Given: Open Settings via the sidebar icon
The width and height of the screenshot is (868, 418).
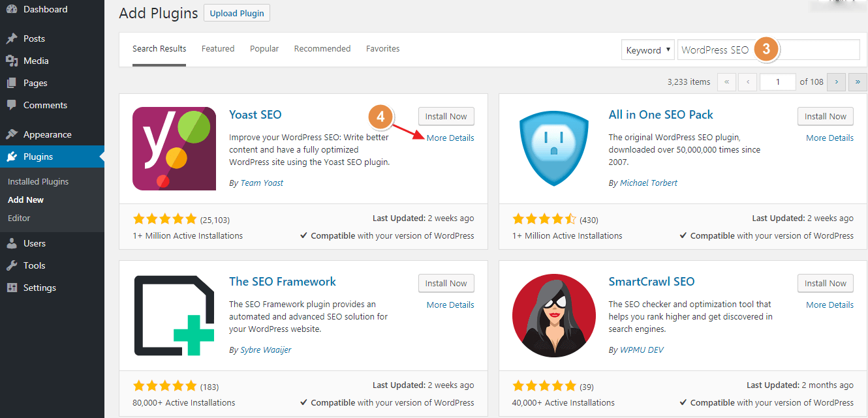Looking at the screenshot, I should tap(12, 288).
